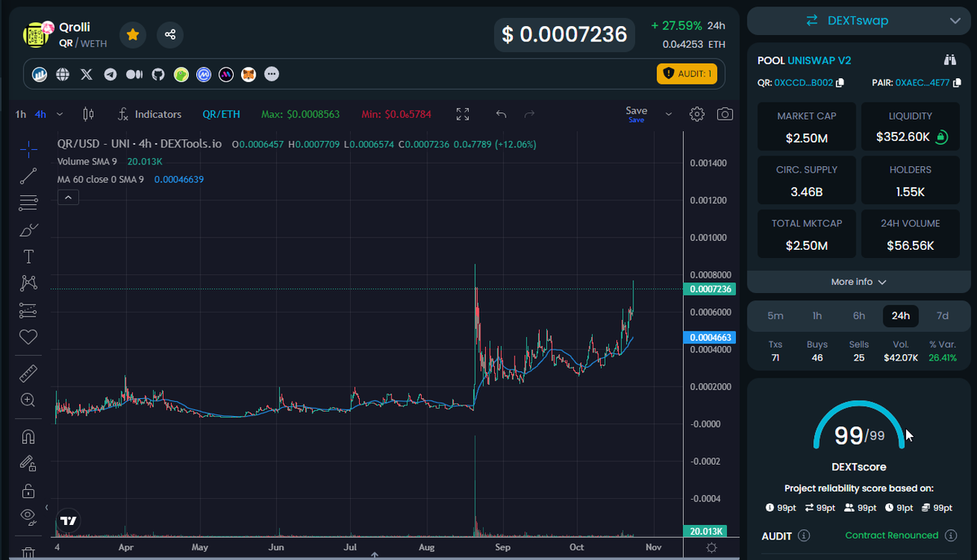Open chart settings gear

[697, 114]
